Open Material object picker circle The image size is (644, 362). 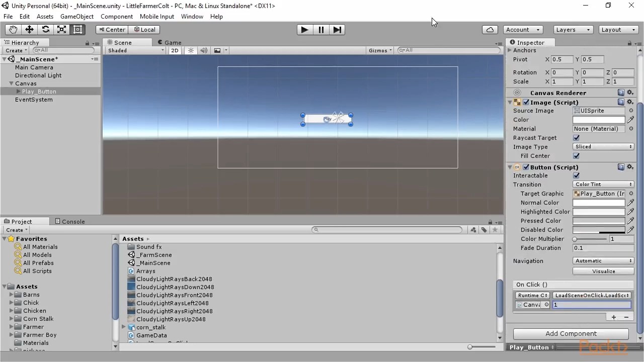631,129
